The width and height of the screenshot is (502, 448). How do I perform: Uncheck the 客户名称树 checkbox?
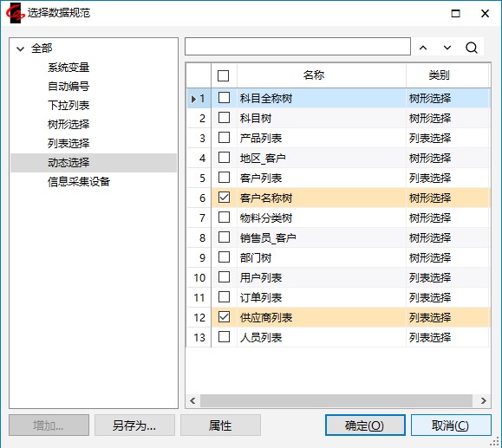(x=224, y=198)
